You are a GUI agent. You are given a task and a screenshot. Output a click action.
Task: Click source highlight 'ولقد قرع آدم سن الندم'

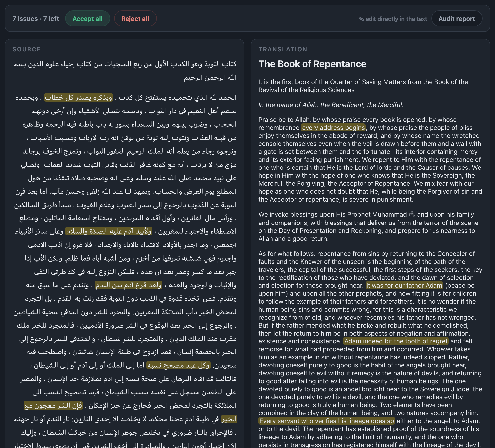coord(128,285)
